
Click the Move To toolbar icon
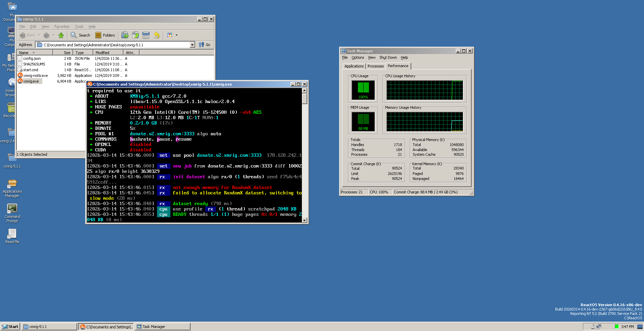[x=125, y=35]
